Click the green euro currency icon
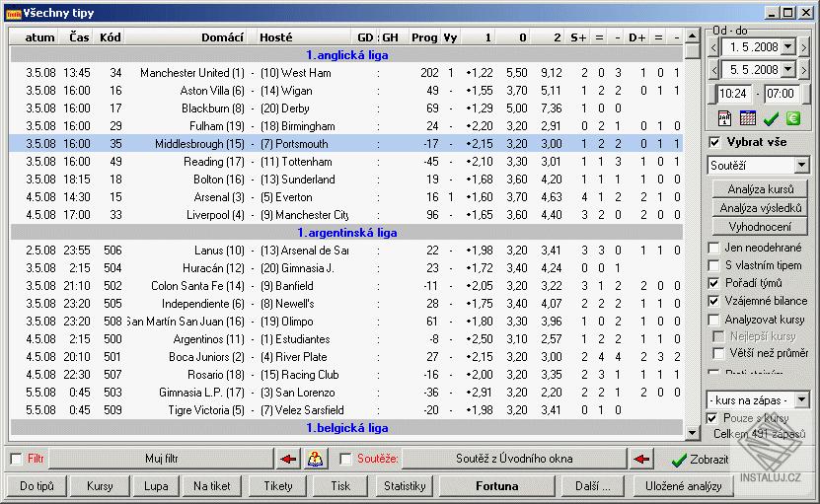The width and height of the screenshot is (820, 504). 793,118
